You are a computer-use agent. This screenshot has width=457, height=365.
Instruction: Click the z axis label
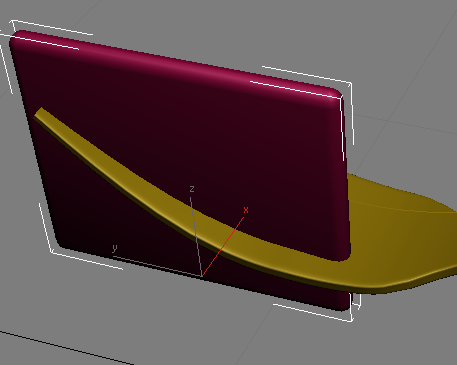point(192,189)
